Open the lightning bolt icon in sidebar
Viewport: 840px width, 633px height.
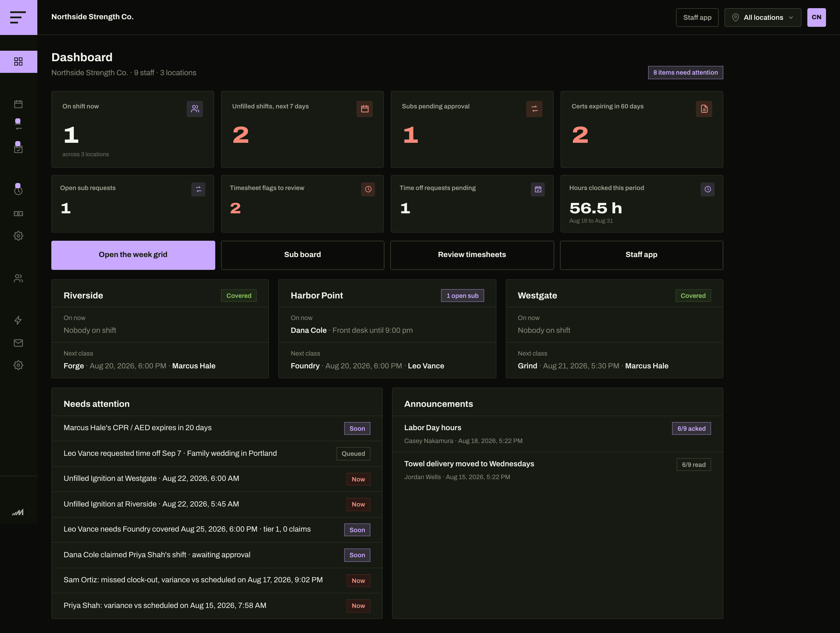click(18, 320)
